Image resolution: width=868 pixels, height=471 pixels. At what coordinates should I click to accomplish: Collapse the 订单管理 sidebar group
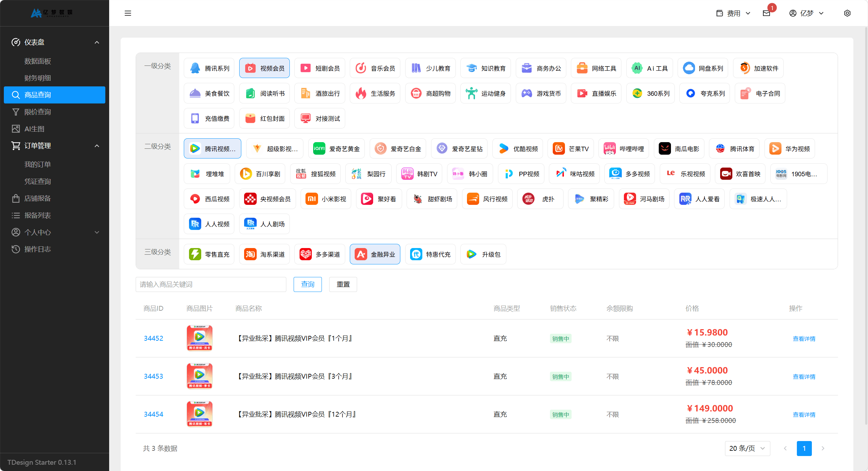[x=55, y=146]
